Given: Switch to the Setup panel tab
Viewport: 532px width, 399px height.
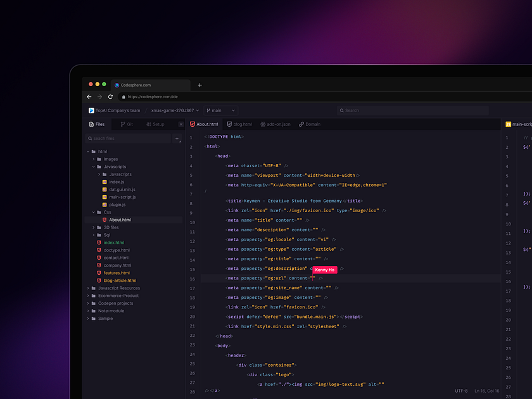Looking at the screenshot, I should [155, 124].
